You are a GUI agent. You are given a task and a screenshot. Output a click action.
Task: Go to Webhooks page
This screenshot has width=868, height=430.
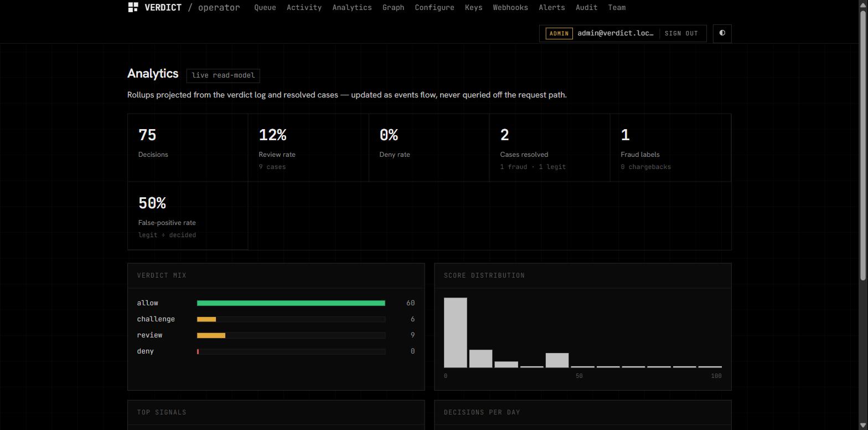click(x=510, y=8)
